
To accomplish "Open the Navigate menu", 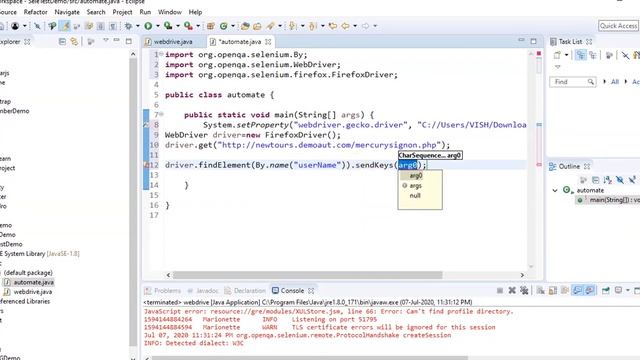I will 67,12.
